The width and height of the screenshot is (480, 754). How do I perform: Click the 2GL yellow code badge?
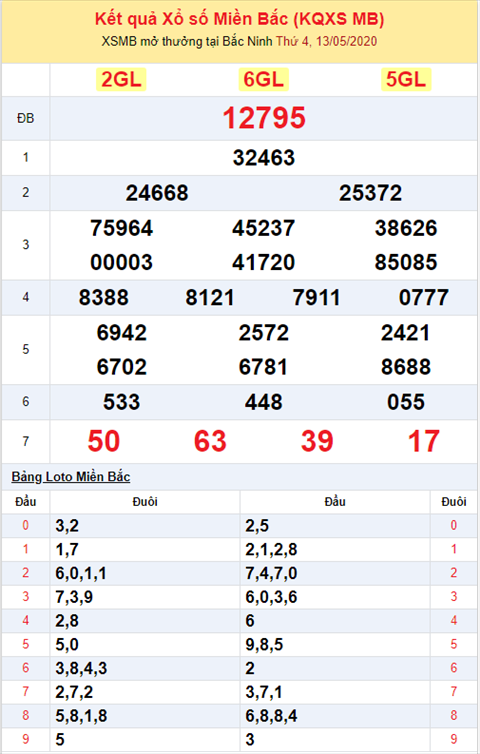pos(121,79)
